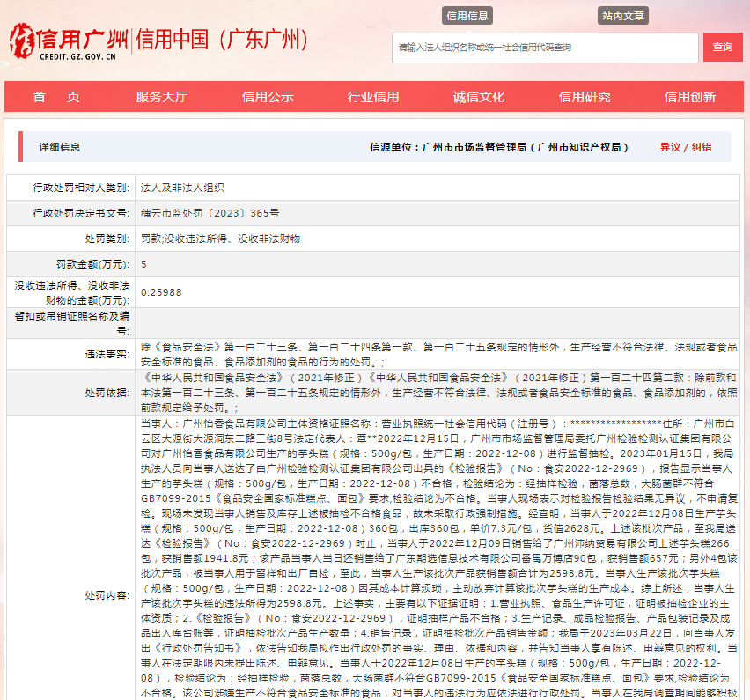Click the 信用中国（广东广州）header title
750x700 pixels.
(x=223, y=40)
